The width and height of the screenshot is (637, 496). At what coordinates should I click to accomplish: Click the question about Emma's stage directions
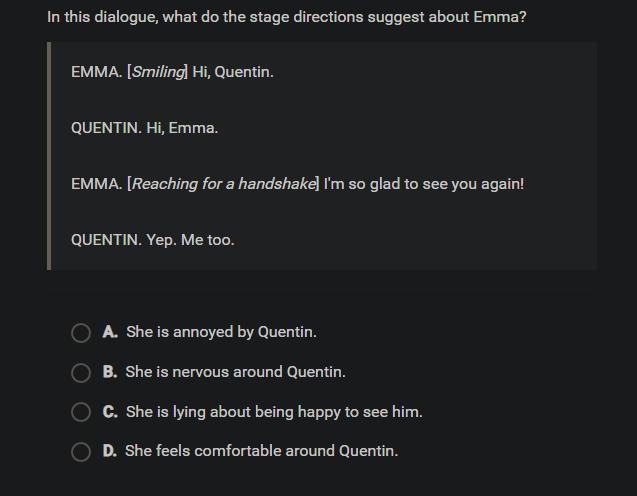point(287,17)
